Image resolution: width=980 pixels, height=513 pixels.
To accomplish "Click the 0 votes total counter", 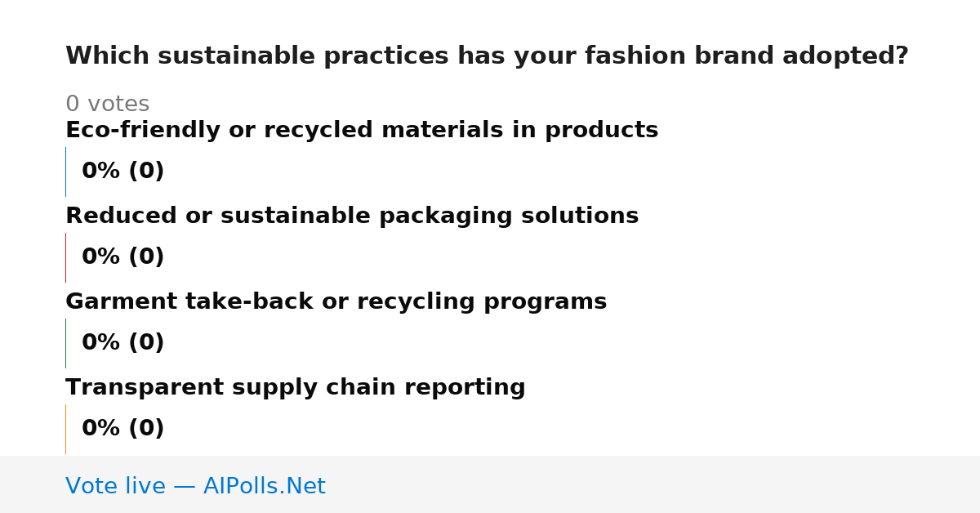I will tap(107, 105).
